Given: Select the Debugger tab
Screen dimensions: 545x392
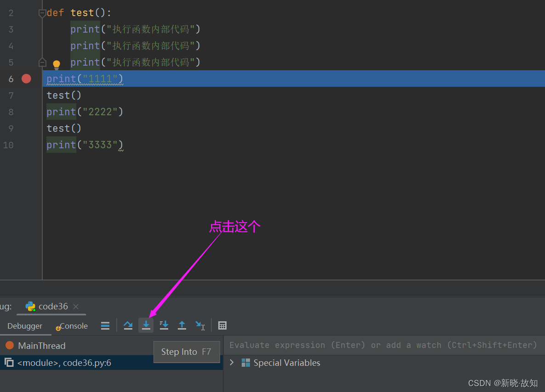Looking at the screenshot, I should 24,326.
